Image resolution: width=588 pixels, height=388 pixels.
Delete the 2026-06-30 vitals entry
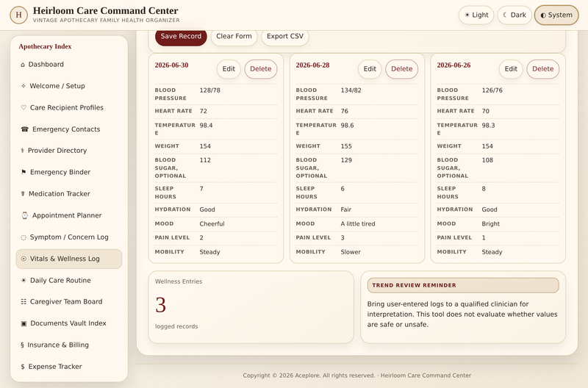261,69
